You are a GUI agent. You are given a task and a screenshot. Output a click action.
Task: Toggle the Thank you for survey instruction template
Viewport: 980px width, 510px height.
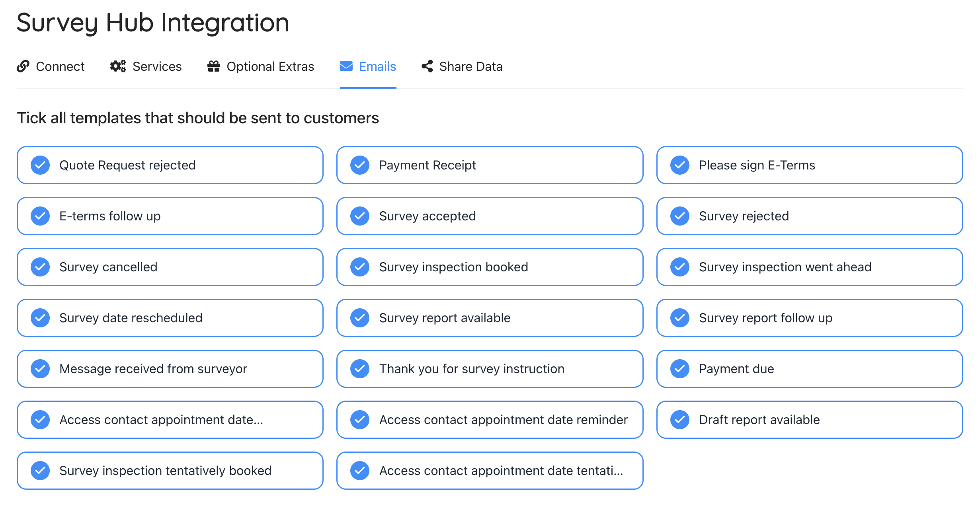[x=490, y=369]
